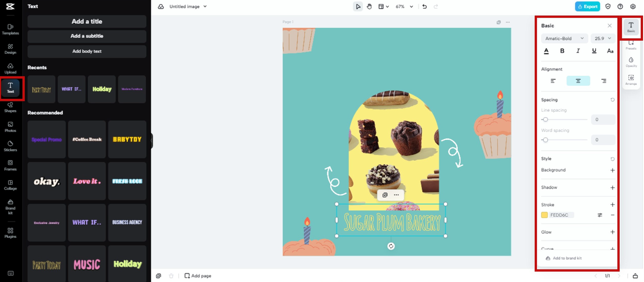The width and height of the screenshot is (644, 282).
Task: Open the Photos sidebar panel
Action: 10,127
